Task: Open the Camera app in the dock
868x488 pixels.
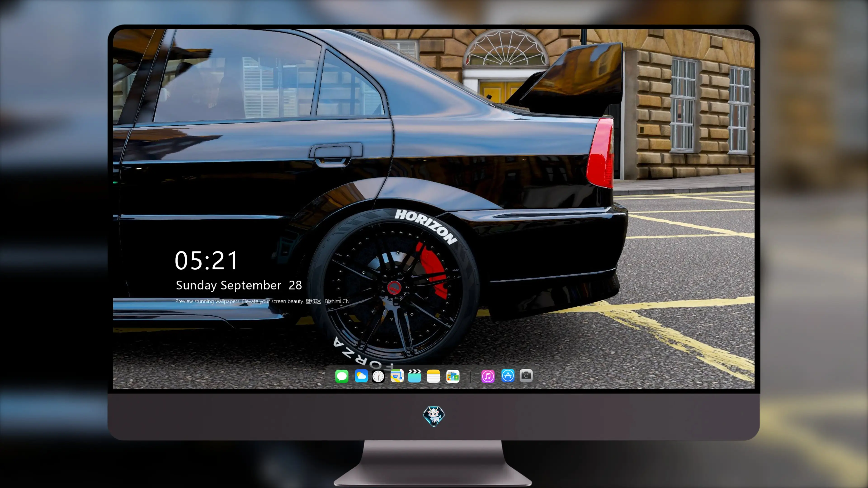Action: (x=526, y=375)
